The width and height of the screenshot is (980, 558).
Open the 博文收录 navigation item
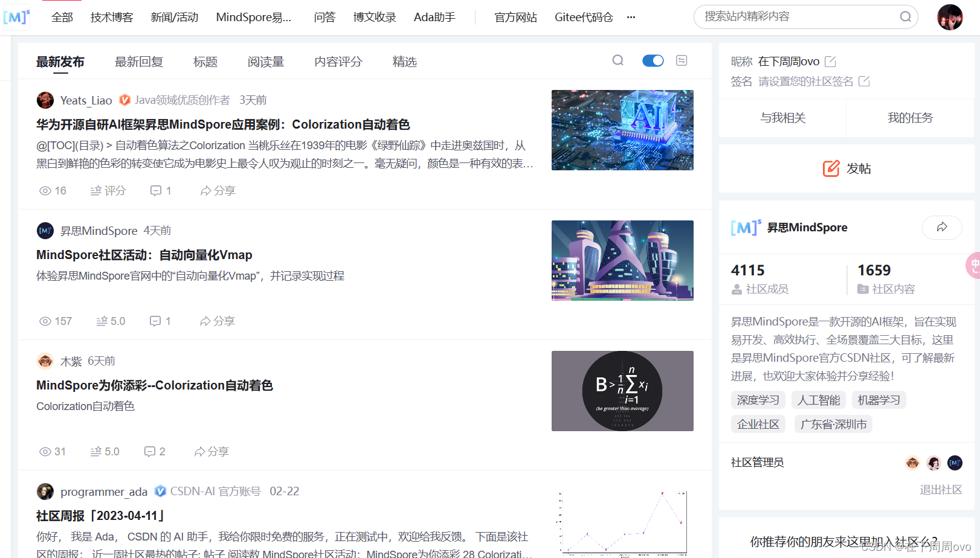click(x=375, y=18)
